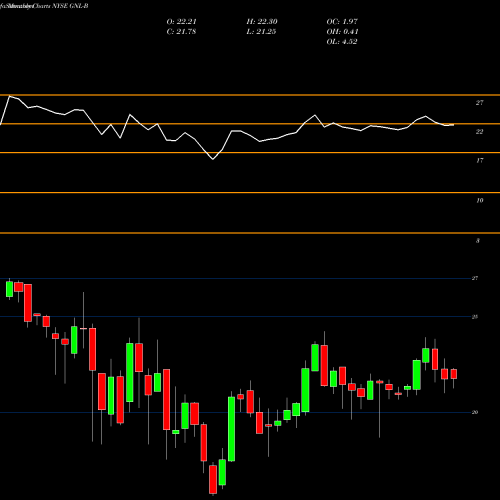Viewport: 500px width, 500px height.
Task: Click the '3' label on the upper line chart axis
Action: [478, 241]
